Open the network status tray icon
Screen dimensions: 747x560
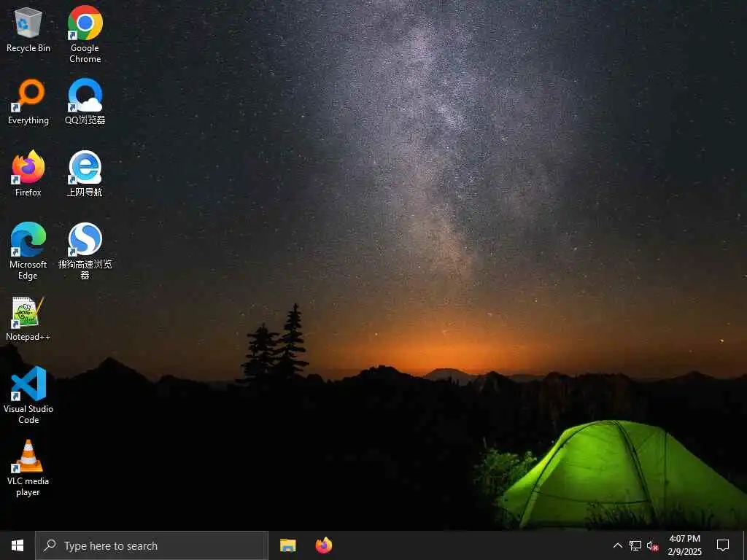[x=635, y=545]
